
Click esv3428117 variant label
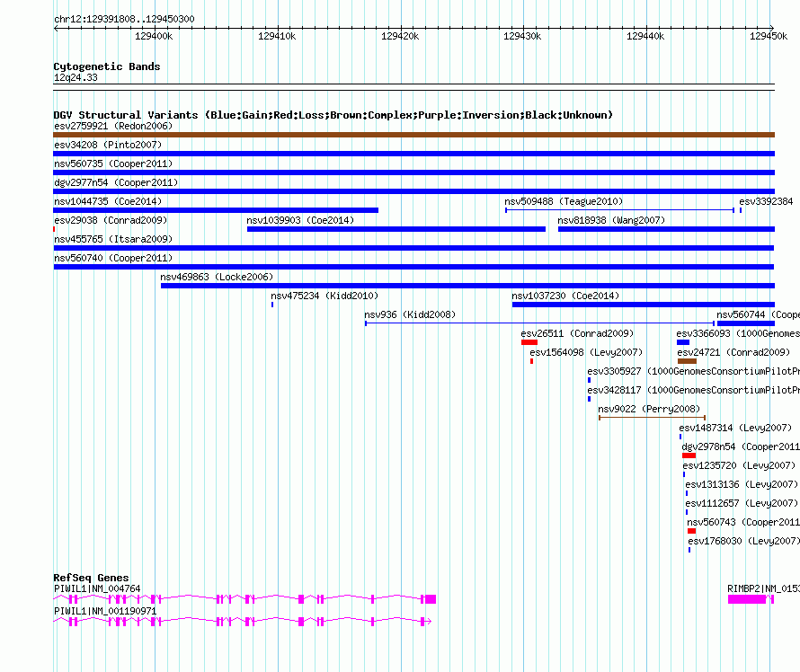[x=693, y=390]
